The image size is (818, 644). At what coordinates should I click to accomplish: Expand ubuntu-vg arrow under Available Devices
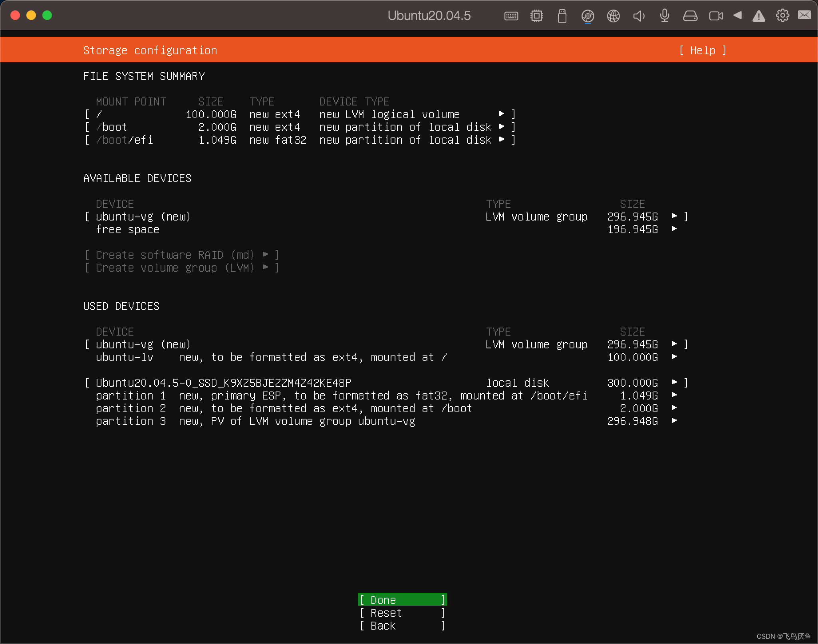point(674,216)
